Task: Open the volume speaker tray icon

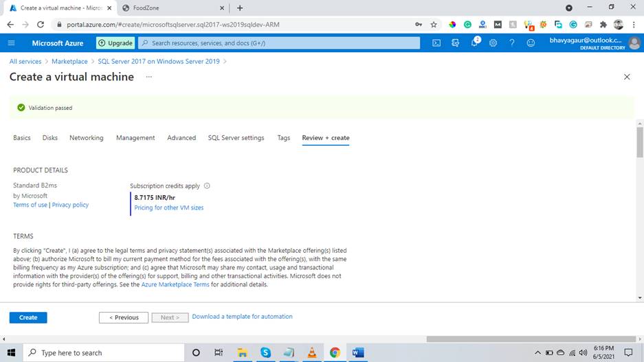Action: pos(584,352)
